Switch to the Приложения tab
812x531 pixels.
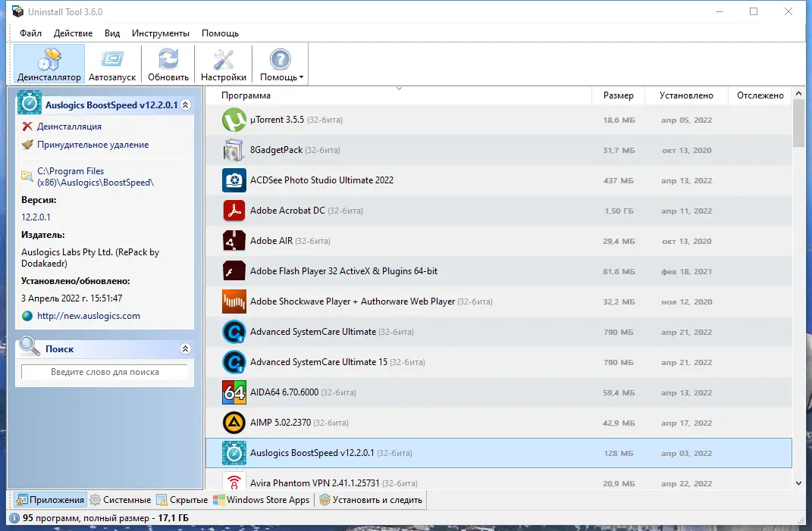(x=50, y=500)
